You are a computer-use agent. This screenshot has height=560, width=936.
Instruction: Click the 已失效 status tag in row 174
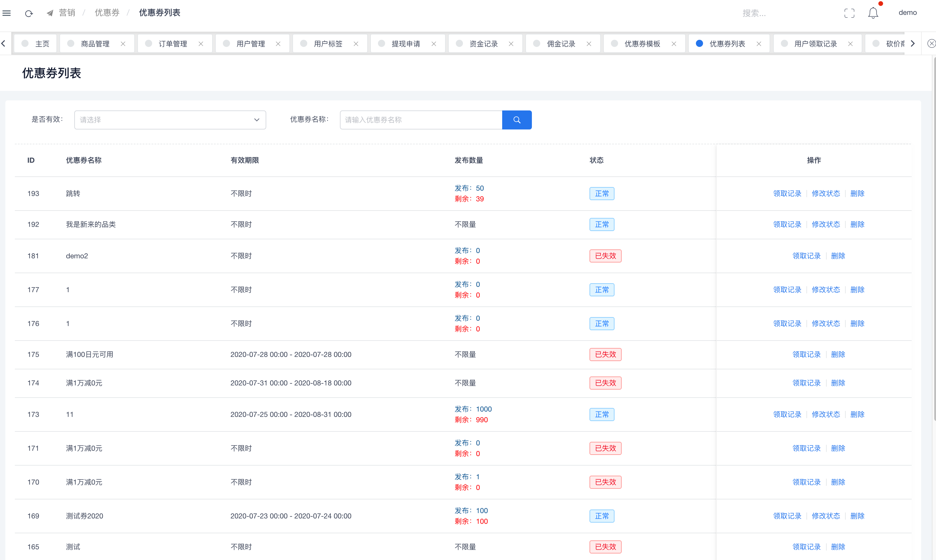605,383
